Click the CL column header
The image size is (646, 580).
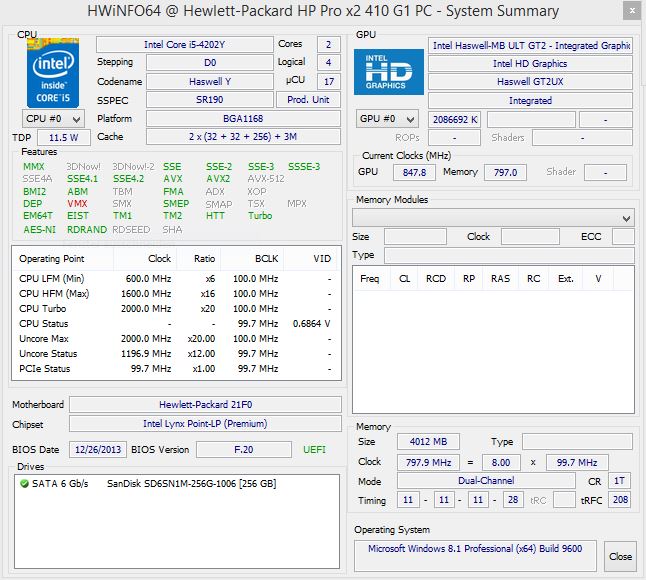point(404,279)
